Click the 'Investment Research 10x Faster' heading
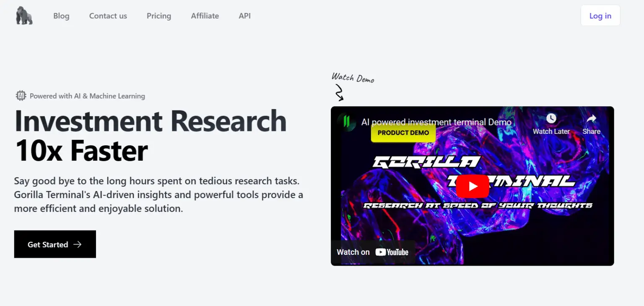Screen dimensions: 644x306 [x=150, y=136]
